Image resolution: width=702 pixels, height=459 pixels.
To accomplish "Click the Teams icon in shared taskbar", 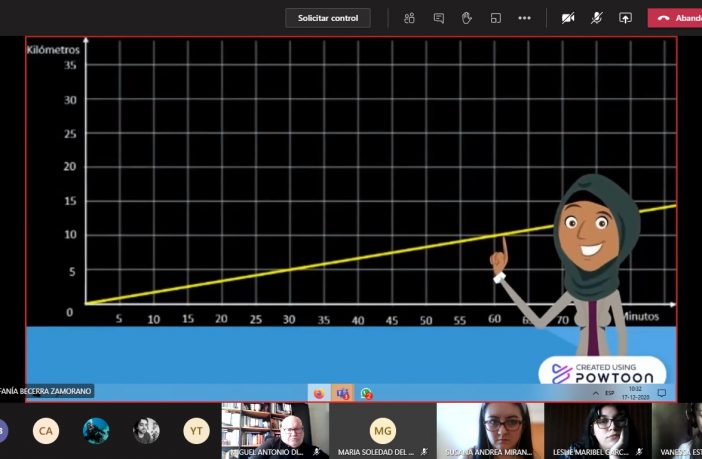I will pyautogui.click(x=342, y=393).
